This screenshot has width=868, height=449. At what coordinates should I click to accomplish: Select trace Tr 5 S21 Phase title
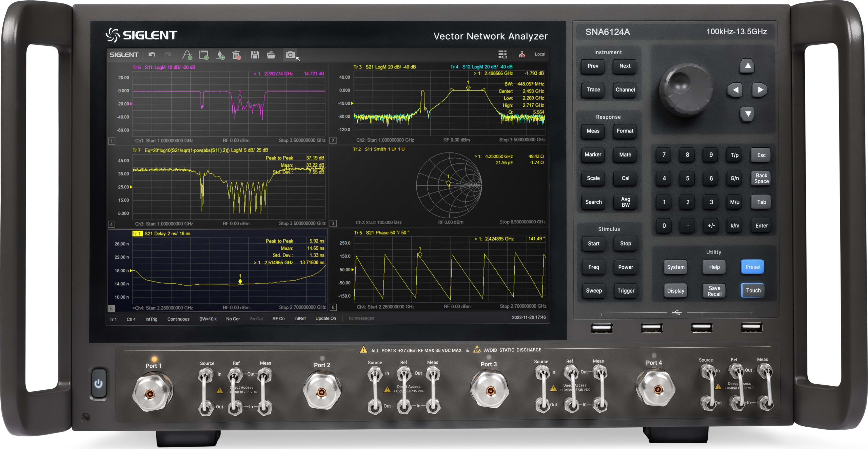tap(381, 233)
